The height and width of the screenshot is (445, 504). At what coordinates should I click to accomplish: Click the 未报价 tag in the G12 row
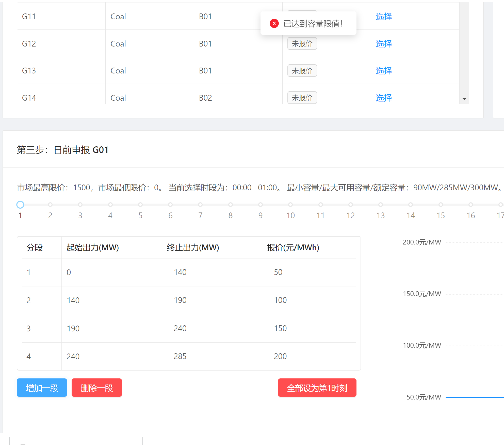point(302,44)
